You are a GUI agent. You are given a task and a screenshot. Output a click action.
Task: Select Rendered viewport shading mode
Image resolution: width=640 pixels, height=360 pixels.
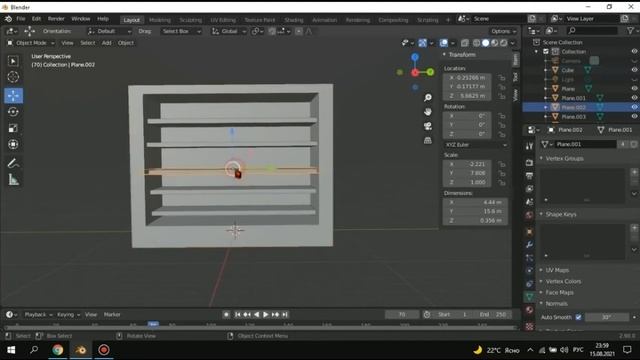pos(504,43)
